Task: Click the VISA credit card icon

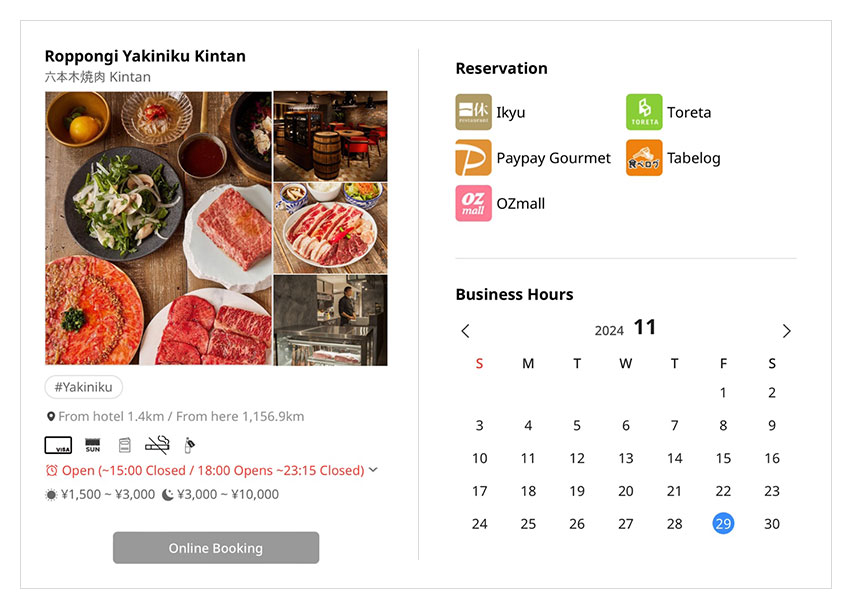Action: point(58,445)
